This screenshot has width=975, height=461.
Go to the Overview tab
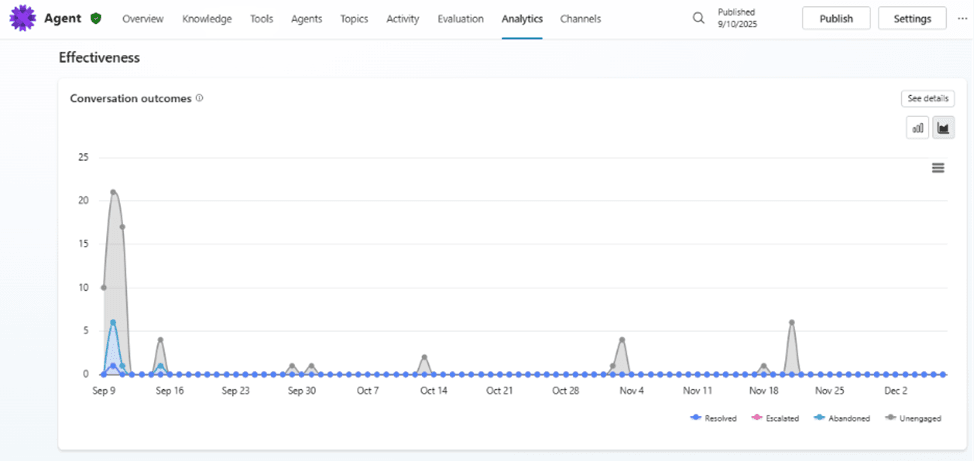(143, 19)
